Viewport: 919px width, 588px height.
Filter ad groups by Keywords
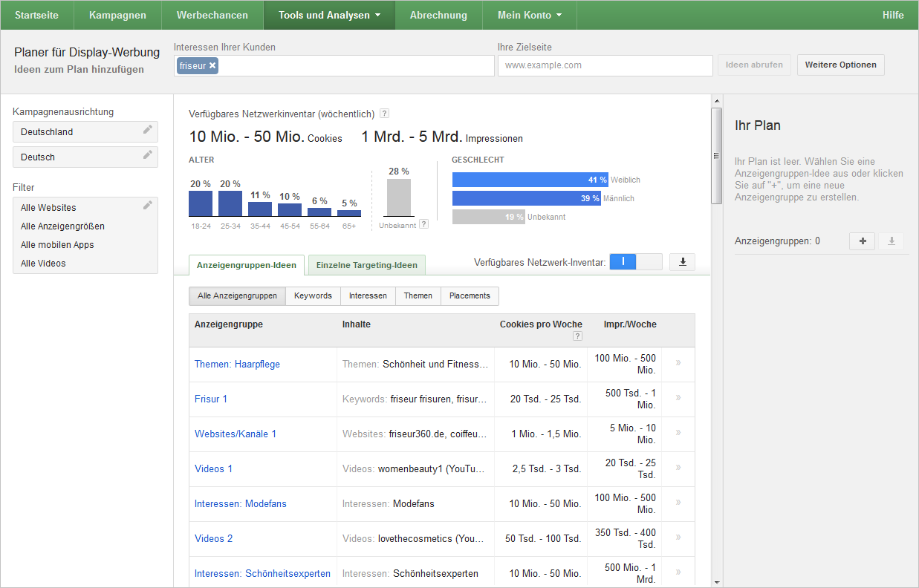pyautogui.click(x=313, y=295)
